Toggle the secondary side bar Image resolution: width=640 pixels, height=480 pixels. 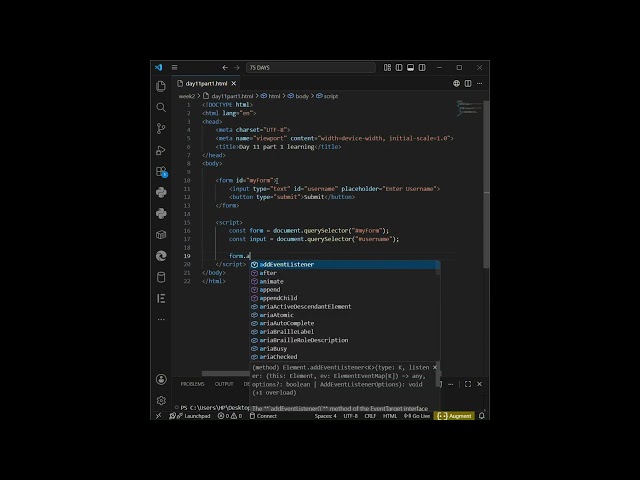pyautogui.click(x=422, y=67)
